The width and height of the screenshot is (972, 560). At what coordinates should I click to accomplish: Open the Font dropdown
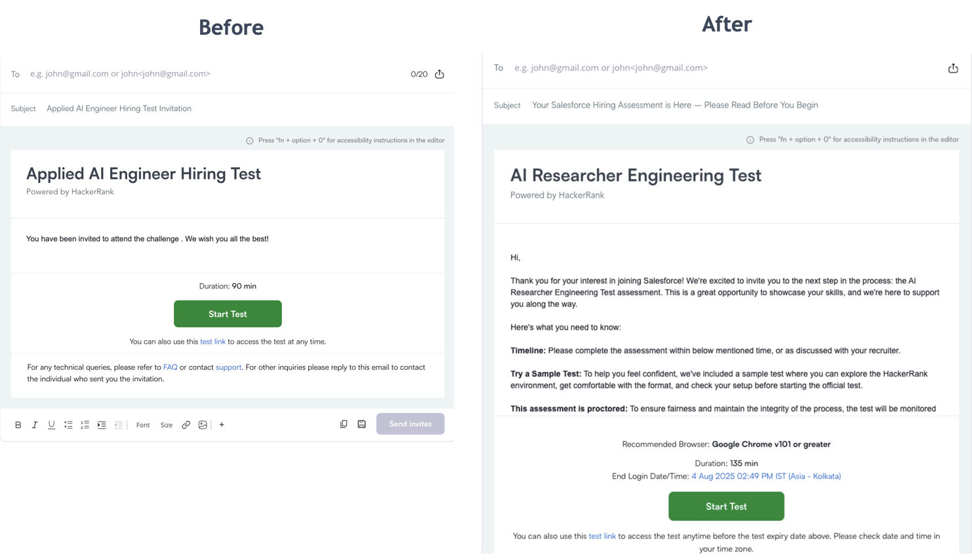tap(143, 425)
